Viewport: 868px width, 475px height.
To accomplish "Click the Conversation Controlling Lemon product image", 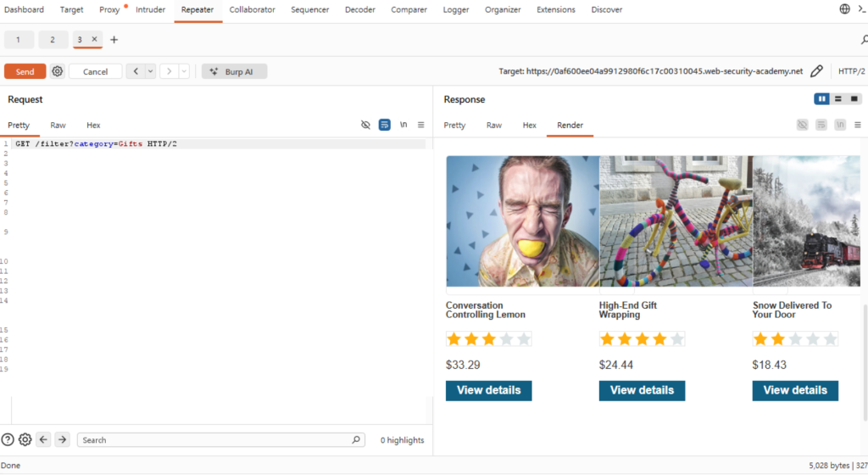I will [522, 221].
